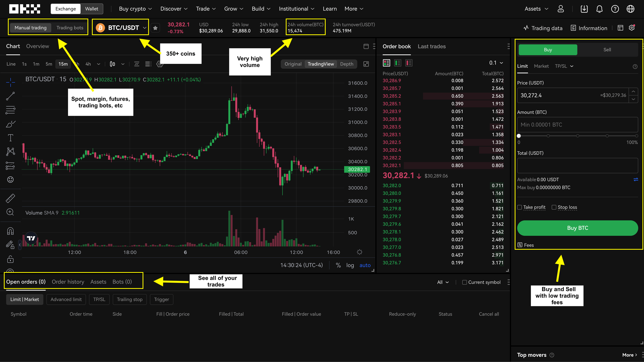This screenshot has height=362, width=644.
Task: Open Information panel
Action: [x=589, y=28]
